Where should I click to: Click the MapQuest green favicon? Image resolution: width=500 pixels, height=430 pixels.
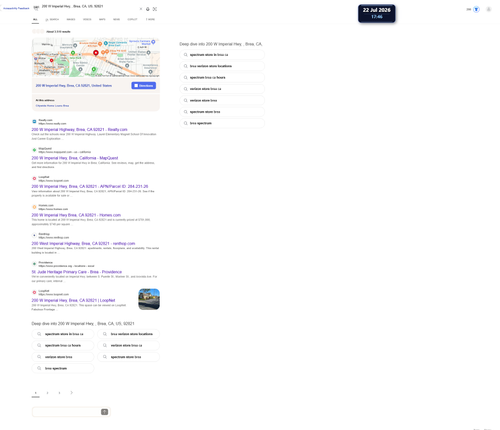pos(34,150)
